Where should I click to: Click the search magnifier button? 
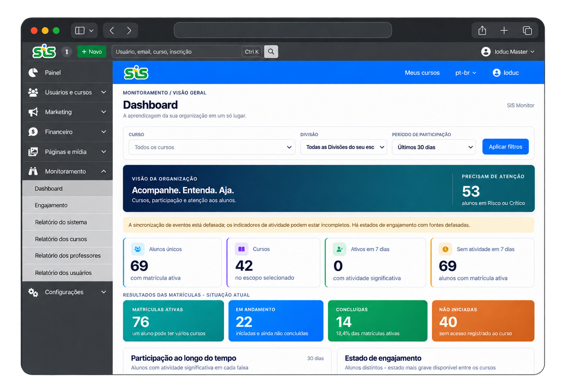[x=271, y=52]
